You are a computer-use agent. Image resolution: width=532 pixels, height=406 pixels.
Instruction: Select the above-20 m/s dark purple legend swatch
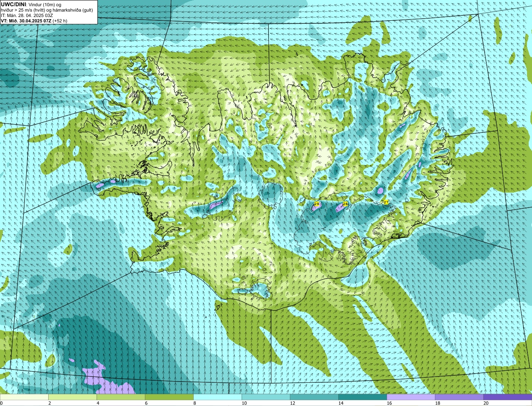[508, 397]
